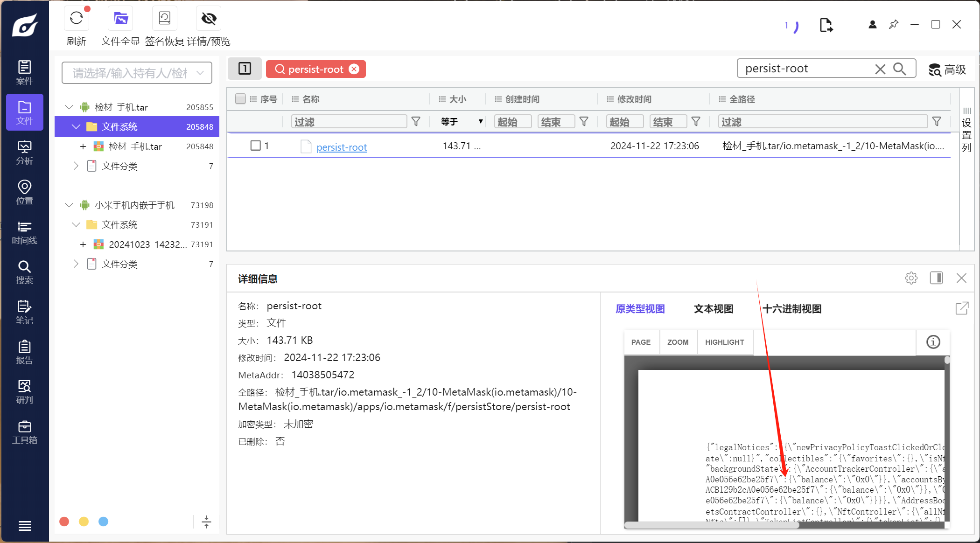Remove the persist-root search tag

tap(355, 69)
